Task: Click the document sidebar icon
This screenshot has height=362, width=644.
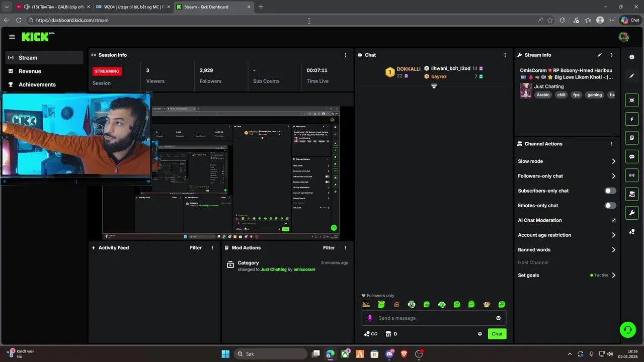Action: tap(632, 138)
